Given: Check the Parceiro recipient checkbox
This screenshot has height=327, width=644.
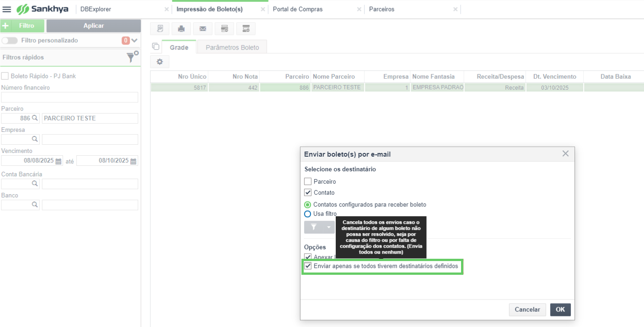Looking at the screenshot, I should point(308,181).
